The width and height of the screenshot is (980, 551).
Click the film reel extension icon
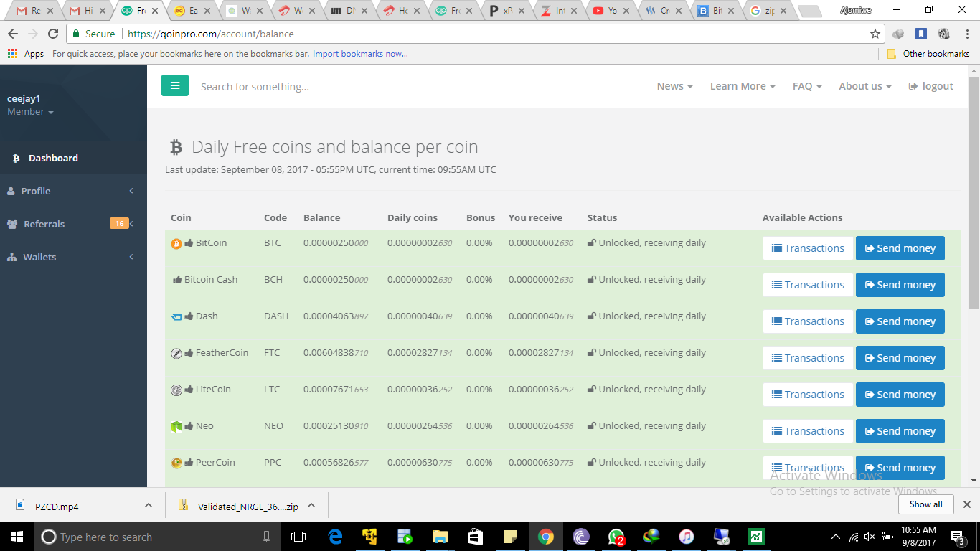tap(943, 34)
